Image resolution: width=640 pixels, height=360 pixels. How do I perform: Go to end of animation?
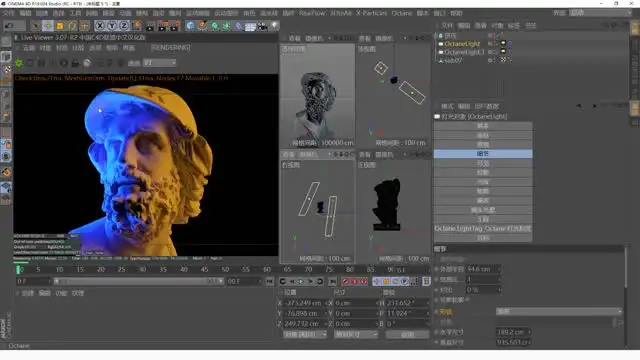[x=333, y=281]
